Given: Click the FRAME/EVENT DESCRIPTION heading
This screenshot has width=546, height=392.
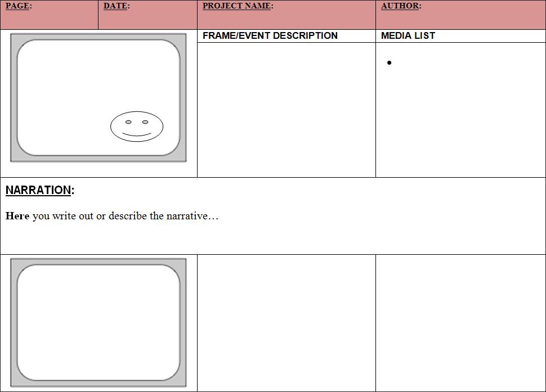Looking at the screenshot, I should (270, 36).
